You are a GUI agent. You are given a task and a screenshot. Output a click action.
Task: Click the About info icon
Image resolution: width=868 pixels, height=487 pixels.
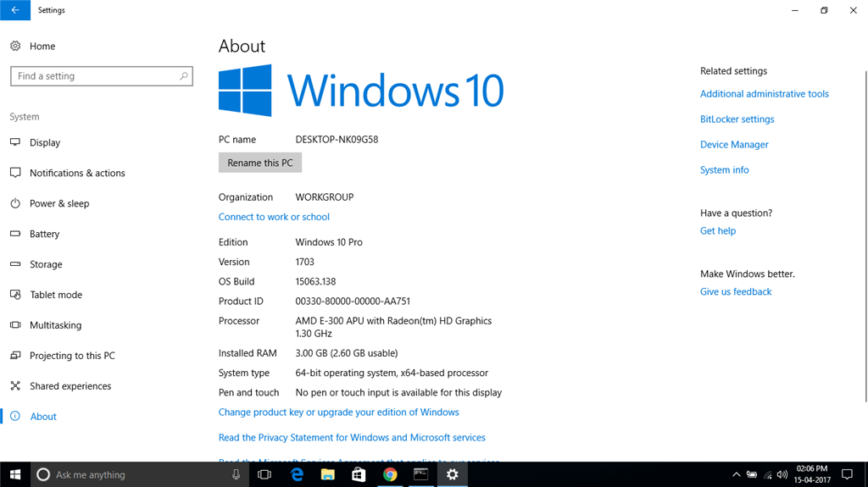[x=15, y=416]
